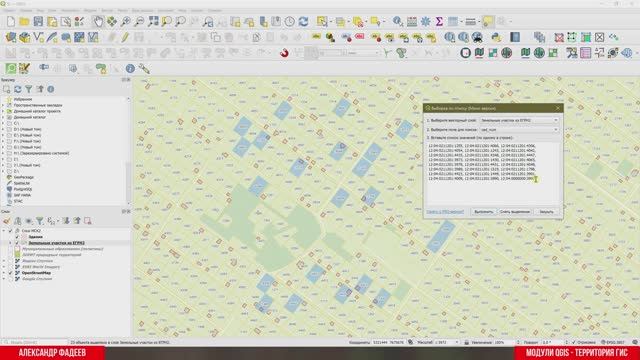Screen dimensions: 640x360
Task: Open the link in dialog's bottom-left
Action: click(445, 212)
